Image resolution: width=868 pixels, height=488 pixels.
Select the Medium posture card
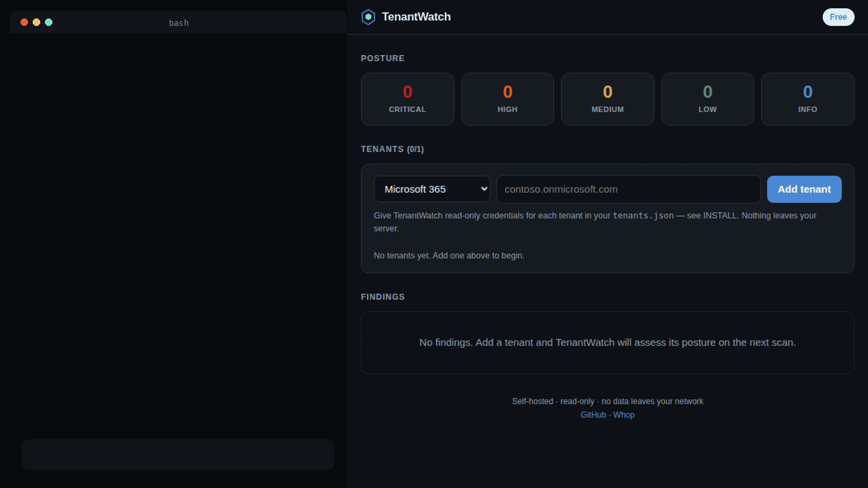[x=607, y=99]
